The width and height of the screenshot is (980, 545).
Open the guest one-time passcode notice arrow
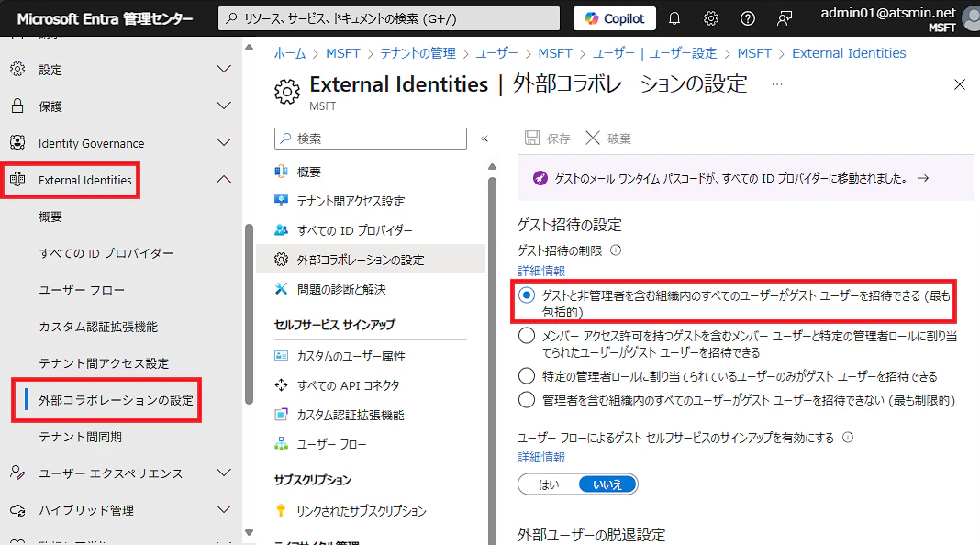[x=923, y=179]
